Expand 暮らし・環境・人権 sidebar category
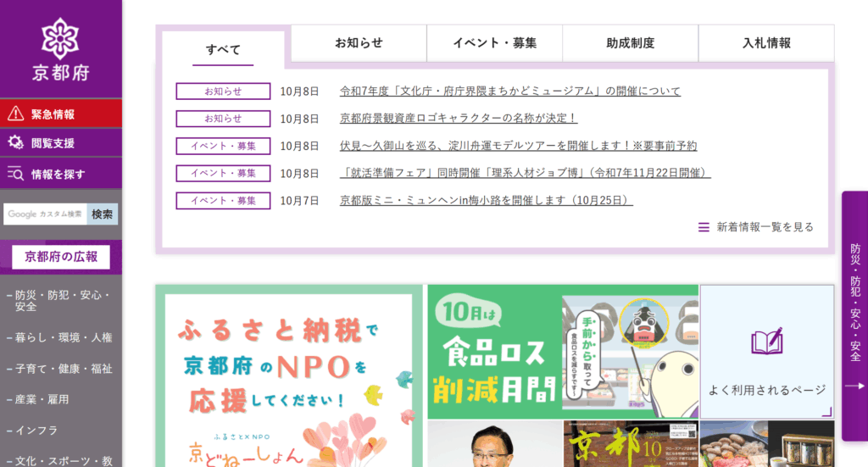 pyautogui.click(x=61, y=337)
